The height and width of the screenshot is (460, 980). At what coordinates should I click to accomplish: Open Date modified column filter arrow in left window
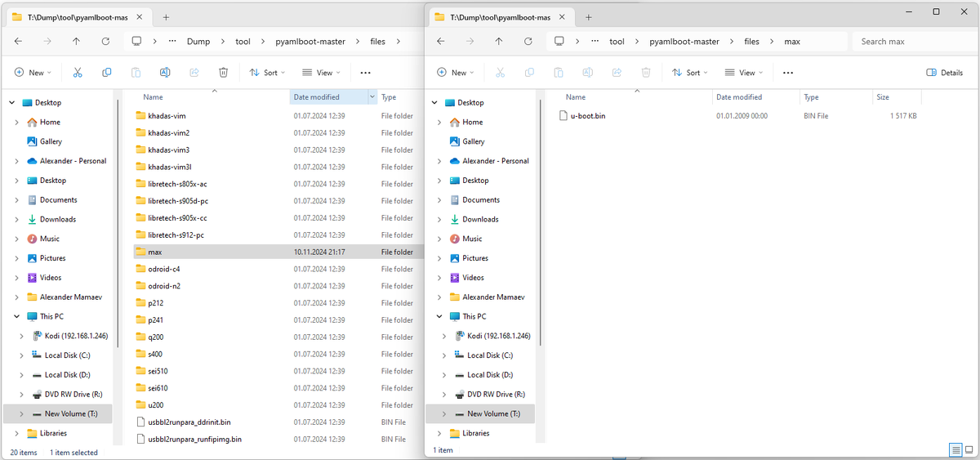(372, 97)
